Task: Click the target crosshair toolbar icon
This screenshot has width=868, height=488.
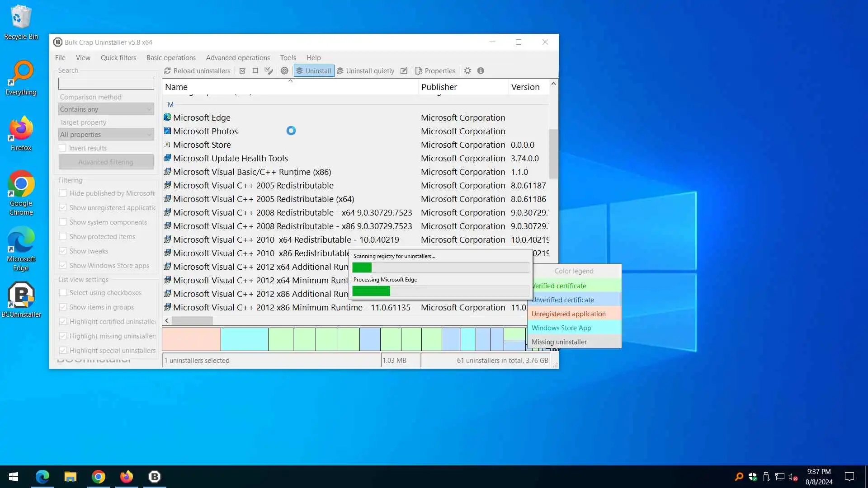Action: 284,71
